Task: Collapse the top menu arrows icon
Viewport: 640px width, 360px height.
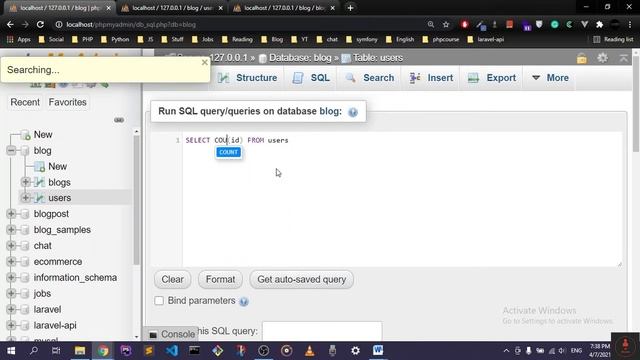Action: point(624,58)
